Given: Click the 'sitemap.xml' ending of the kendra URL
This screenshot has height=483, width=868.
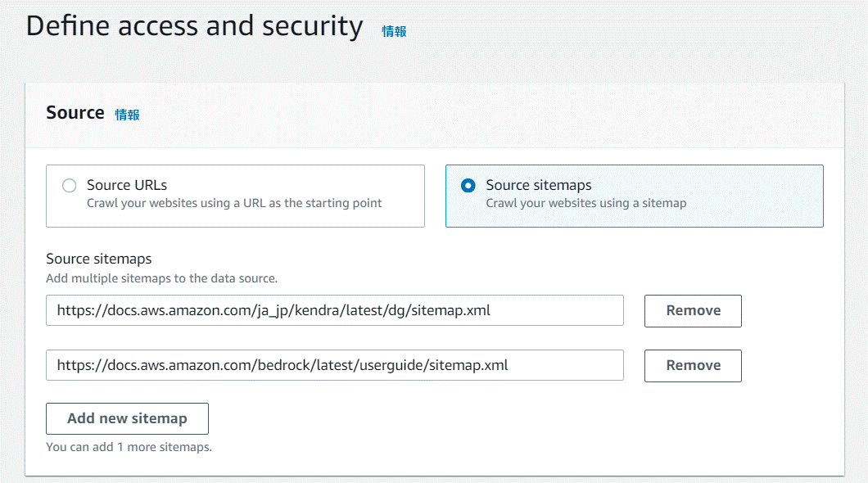Looking at the screenshot, I should tap(453, 310).
